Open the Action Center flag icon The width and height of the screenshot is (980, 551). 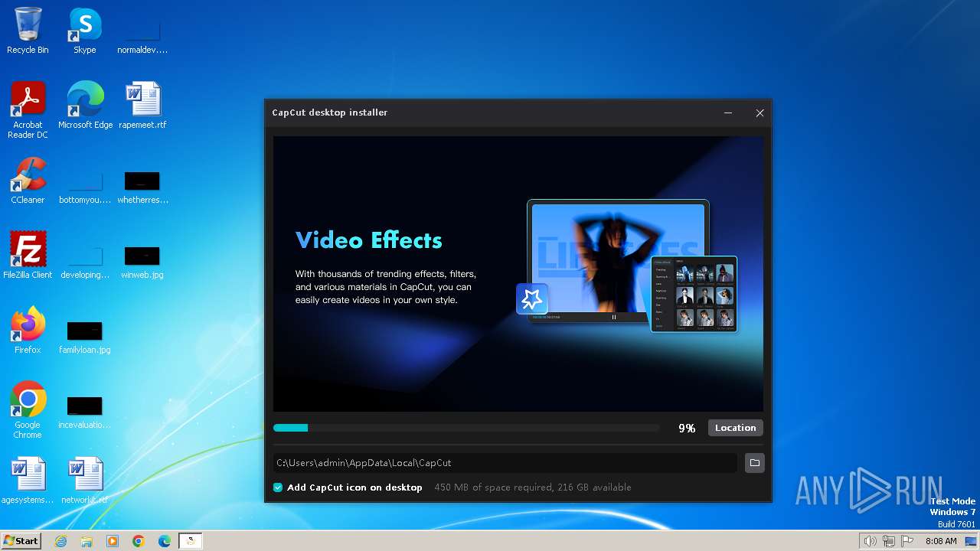coord(907,541)
